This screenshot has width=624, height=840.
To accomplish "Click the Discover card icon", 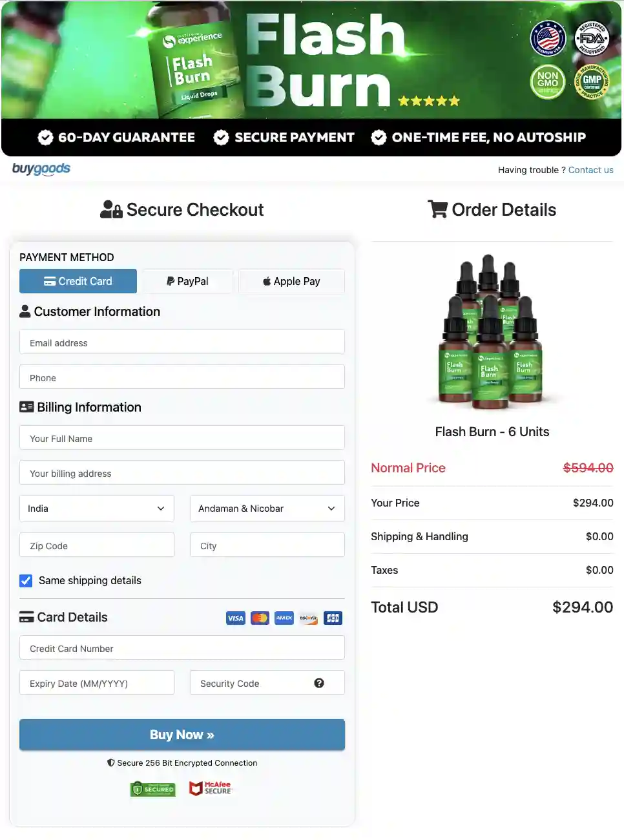I will click(x=308, y=618).
